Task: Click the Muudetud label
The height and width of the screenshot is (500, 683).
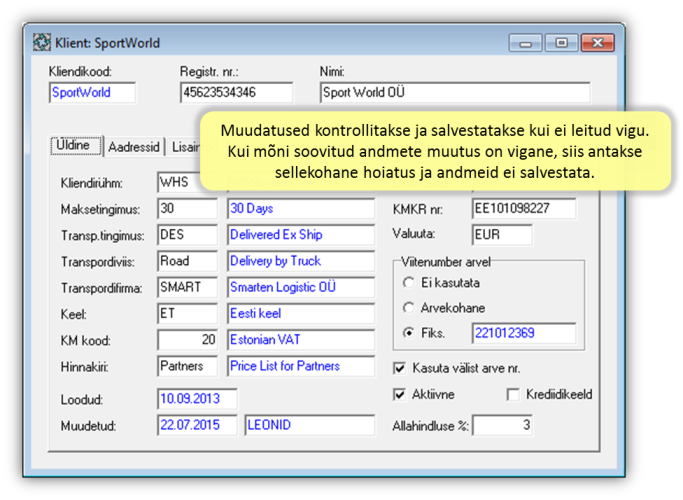Action: tap(88, 426)
